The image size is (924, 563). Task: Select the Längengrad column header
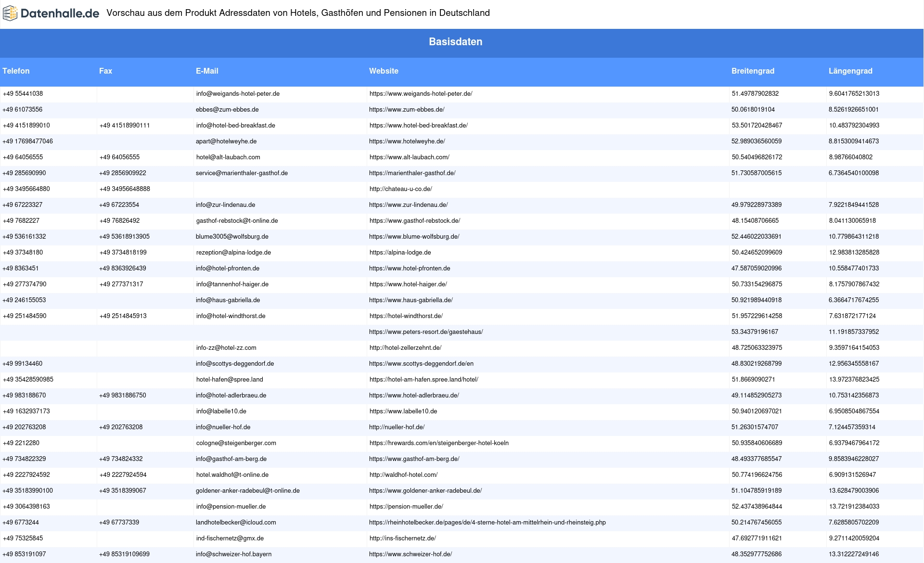[850, 71]
